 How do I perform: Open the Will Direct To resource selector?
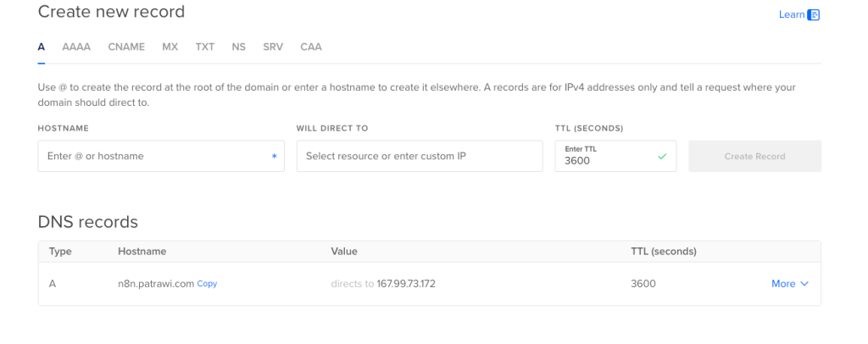[419, 157]
